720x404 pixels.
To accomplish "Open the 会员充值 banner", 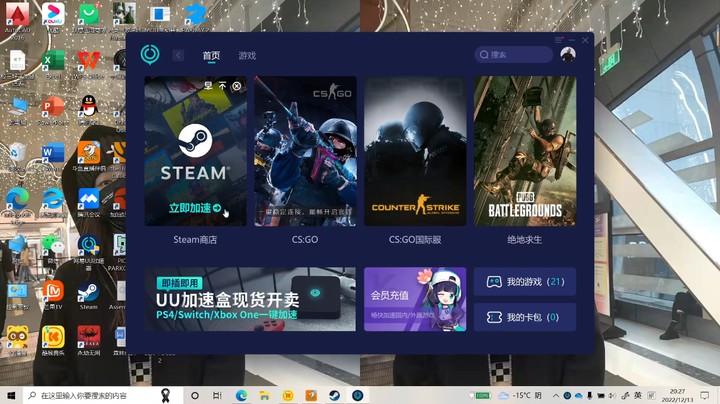I will tap(415, 299).
